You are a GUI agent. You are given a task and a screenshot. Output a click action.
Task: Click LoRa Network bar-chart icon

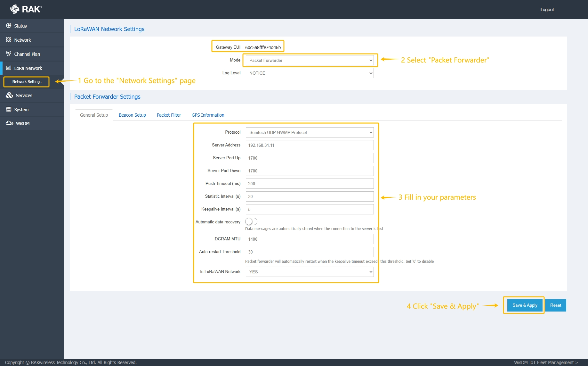point(9,68)
